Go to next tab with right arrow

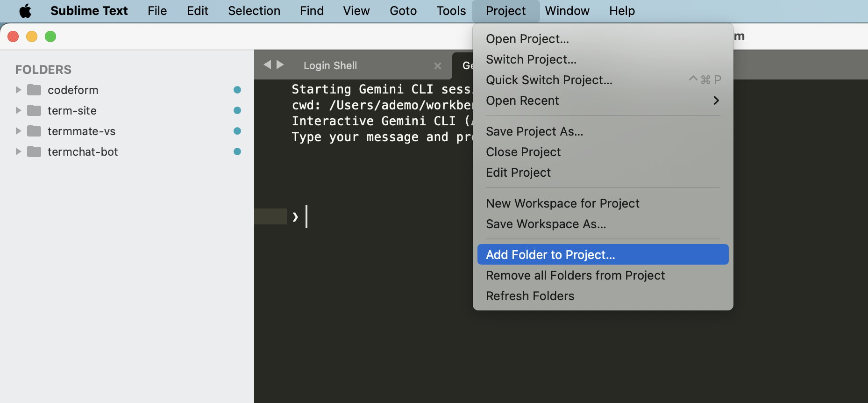pyautogui.click(x=280, y=65)
